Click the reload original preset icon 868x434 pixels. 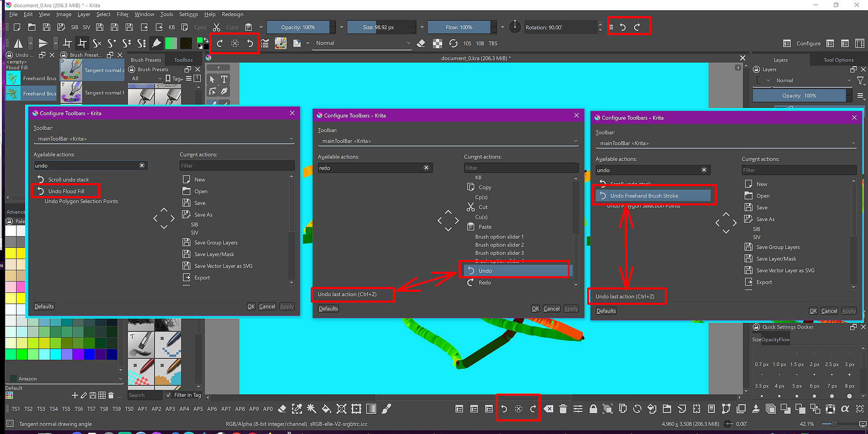click(x=453, y=43)
